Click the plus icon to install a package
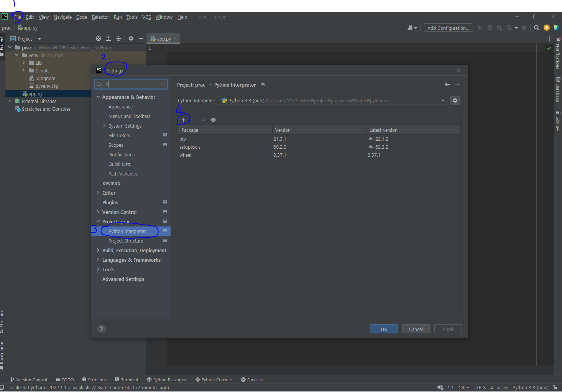 click(x=183, y=120)
